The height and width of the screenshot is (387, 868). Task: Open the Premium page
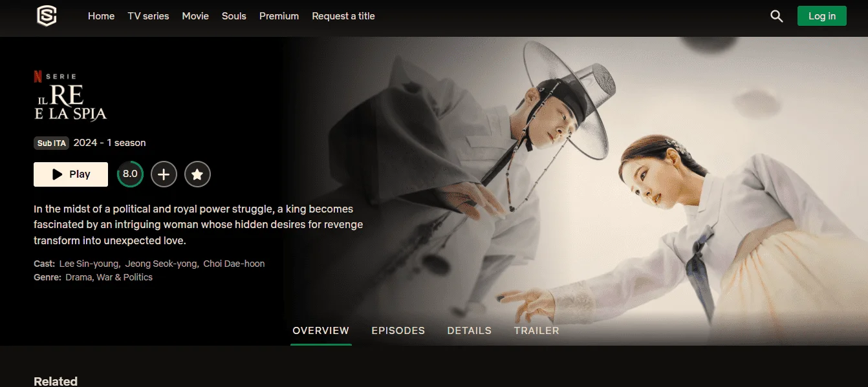[x=279, y=16]
